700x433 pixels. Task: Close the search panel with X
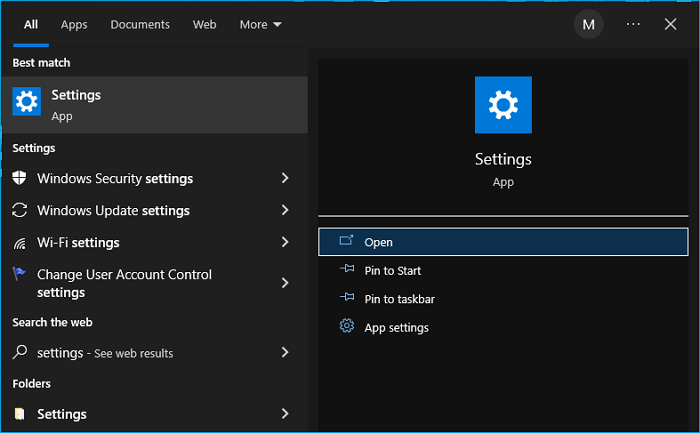pos(670,24)
